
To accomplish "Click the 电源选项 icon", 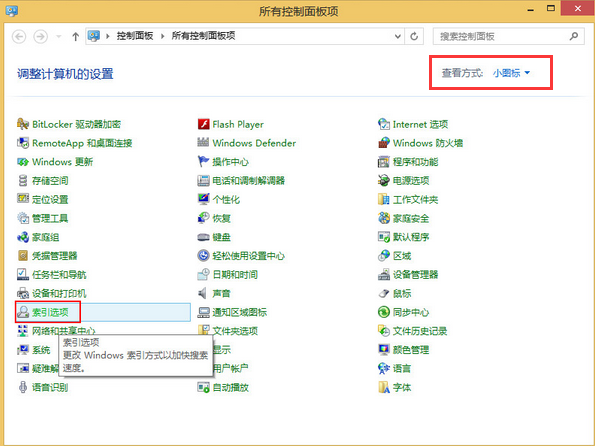I will tap(384, 181).
